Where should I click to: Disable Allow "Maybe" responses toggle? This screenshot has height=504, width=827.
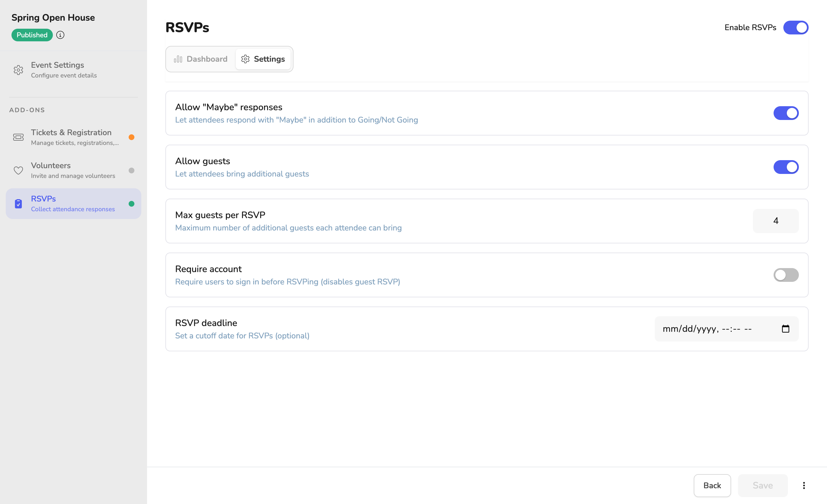point(786,113)
